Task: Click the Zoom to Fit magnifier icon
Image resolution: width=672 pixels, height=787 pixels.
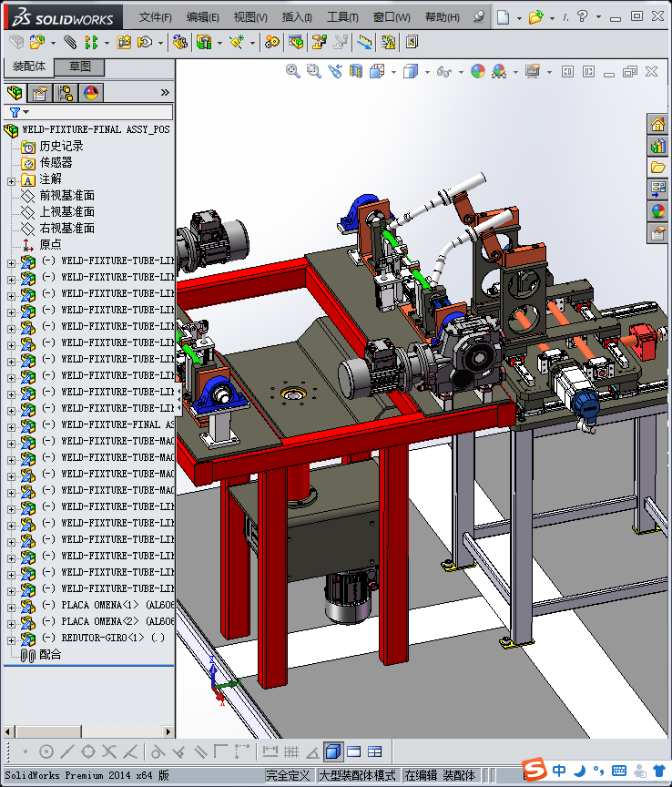Action: [x=293, y=71]
